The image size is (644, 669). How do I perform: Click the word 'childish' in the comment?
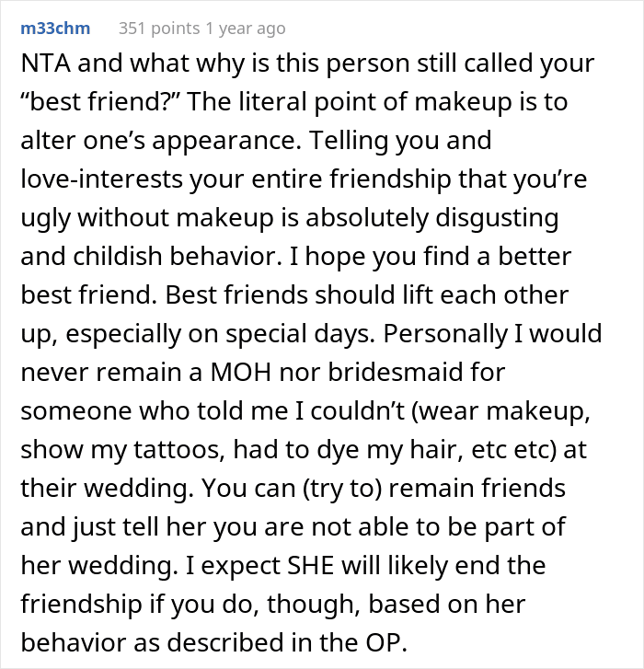(118, 256)
